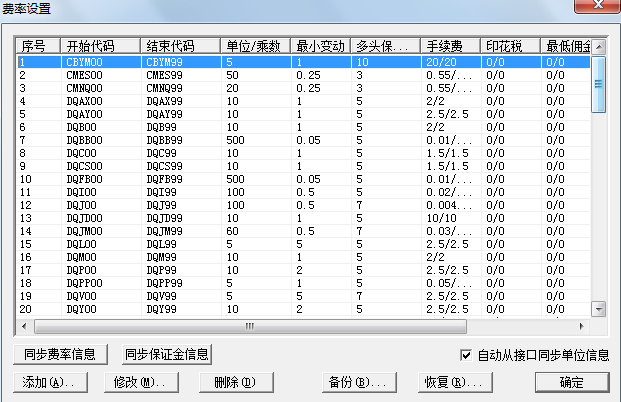Click multiplier 60 in DQJM00 row
This screenshot has height=402, width=621.
click(232, 231)
